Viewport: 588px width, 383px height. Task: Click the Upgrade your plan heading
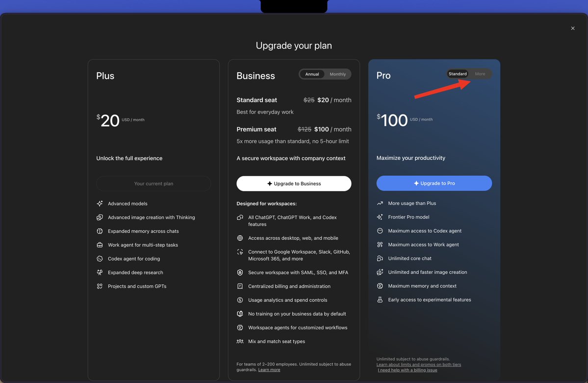click(x=294, y=46)
